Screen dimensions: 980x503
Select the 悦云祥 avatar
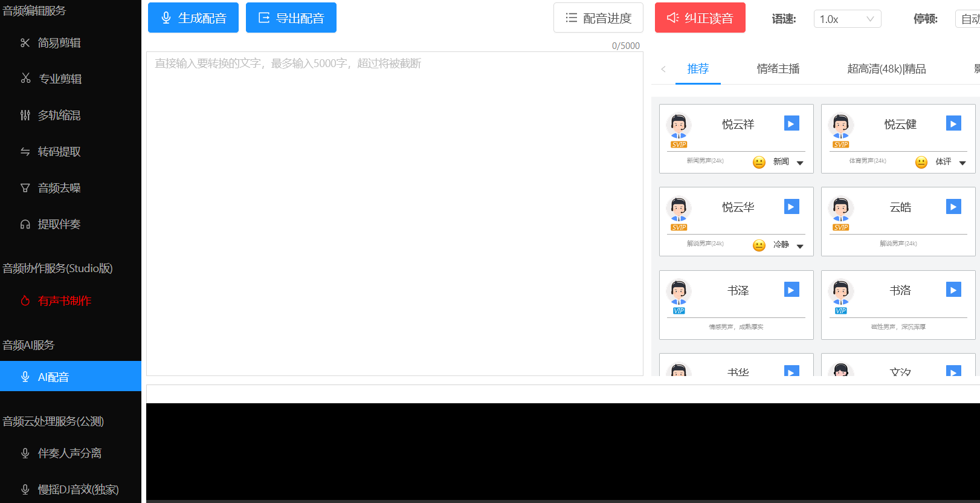[679, 126]
